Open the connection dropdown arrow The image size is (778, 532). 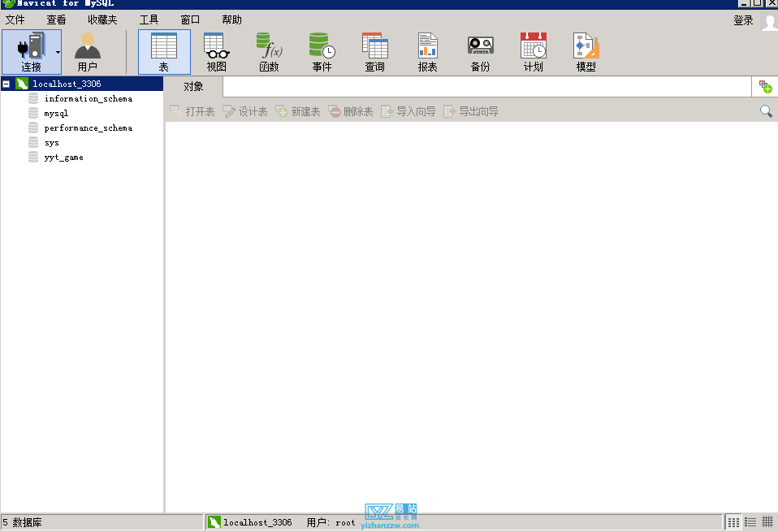58,51
